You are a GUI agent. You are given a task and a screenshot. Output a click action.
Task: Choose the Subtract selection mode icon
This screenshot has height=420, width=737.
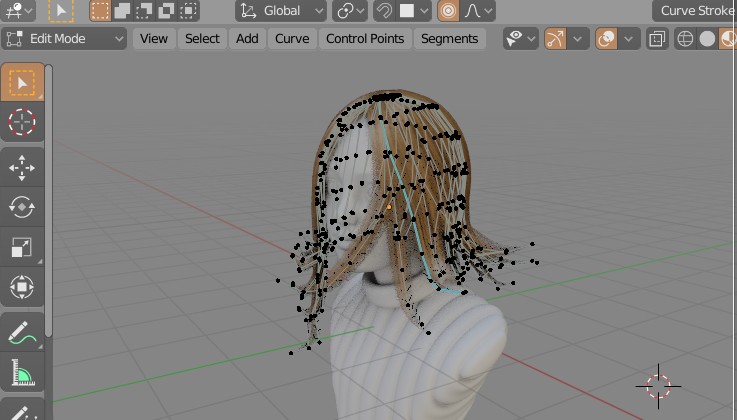(x=144, y=10)
